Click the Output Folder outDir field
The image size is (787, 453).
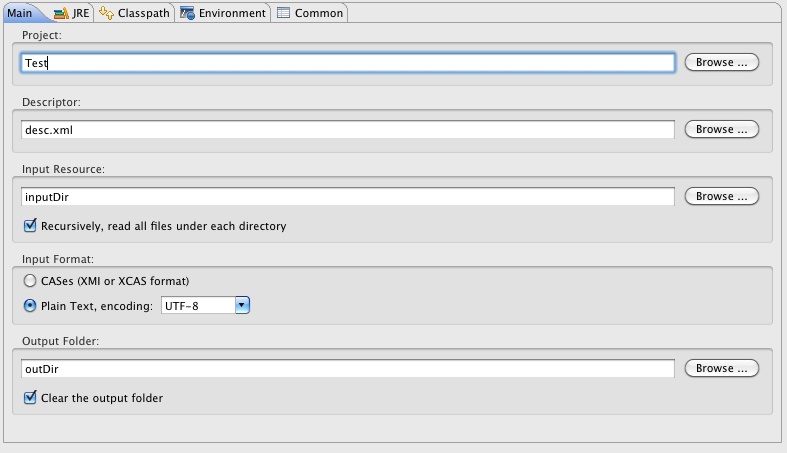[347, 369]
